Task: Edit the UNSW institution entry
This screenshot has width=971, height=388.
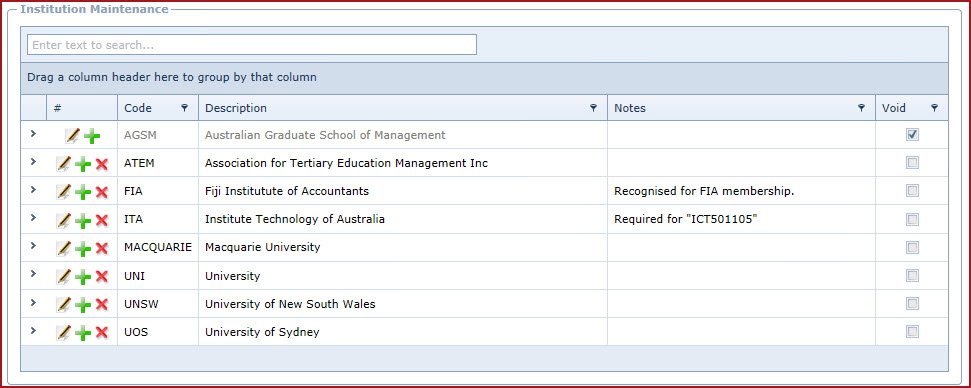Action: (x=63, y=304)
